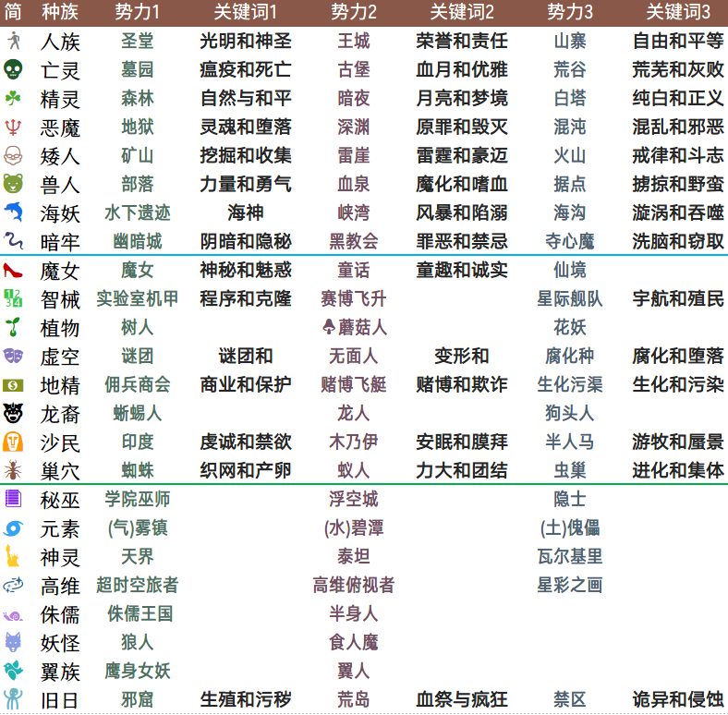Click the 诡异和侵蚀 keyword cell
Viewport: 728px width, 715px height.
(678, 699)
